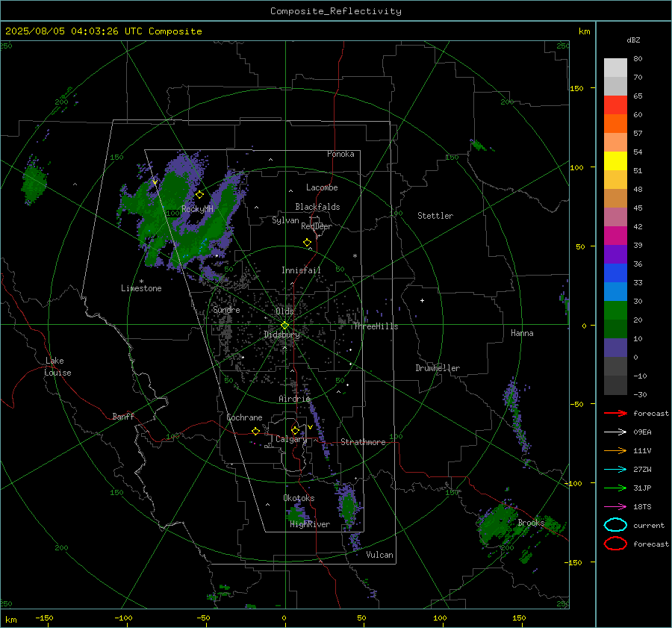Click the 'Blackfalds' map label
The image size is (672, 628).
click(317, 207)
